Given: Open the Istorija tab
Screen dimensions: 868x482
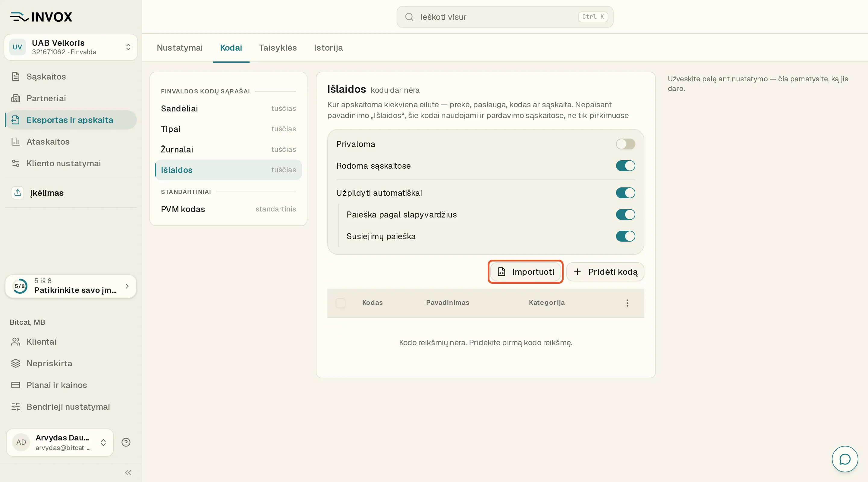Looking at the screenshot, I should pyautogui.click(x=328, y=48).
